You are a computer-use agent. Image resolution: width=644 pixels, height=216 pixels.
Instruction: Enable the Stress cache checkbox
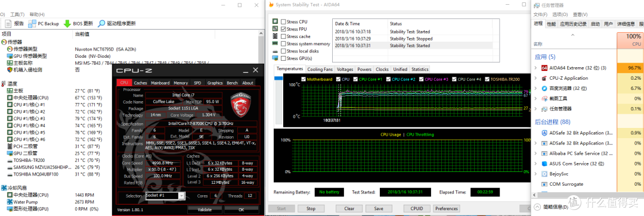click(x=283, y=36)
